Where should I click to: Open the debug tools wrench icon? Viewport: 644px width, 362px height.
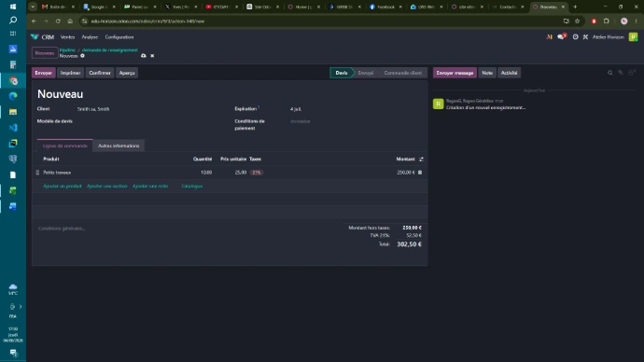[x=585, y=37]
